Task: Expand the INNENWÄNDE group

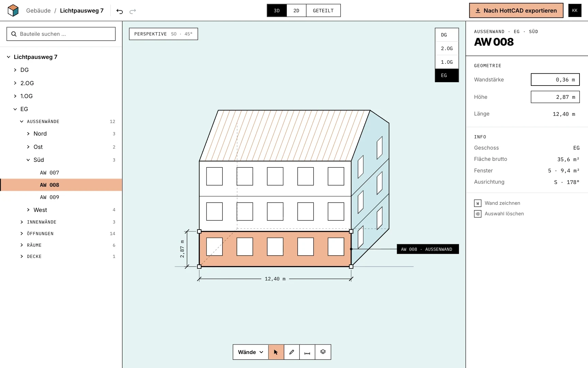Action: 22,222
